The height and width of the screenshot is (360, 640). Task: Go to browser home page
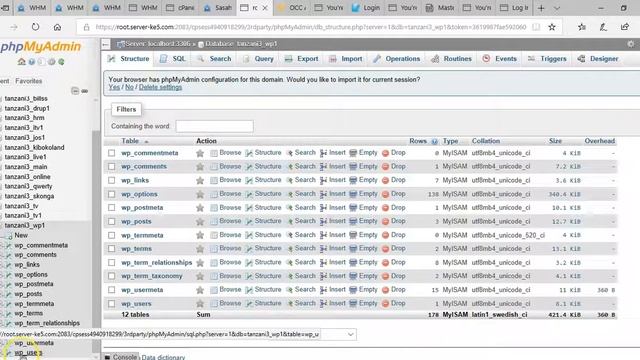58,27
